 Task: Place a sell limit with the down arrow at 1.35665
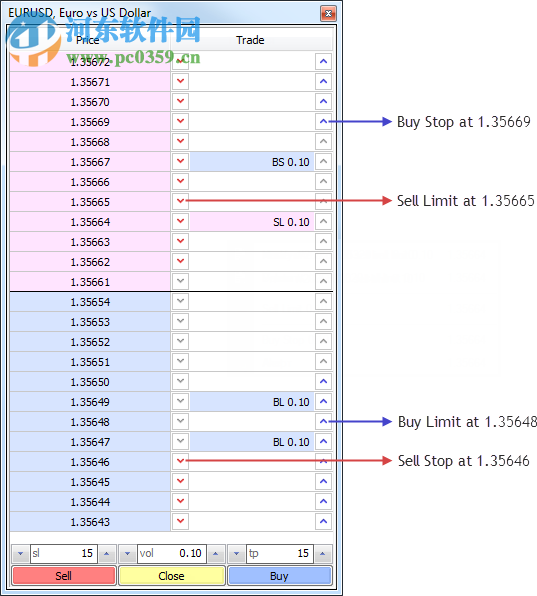coord(181,201)
